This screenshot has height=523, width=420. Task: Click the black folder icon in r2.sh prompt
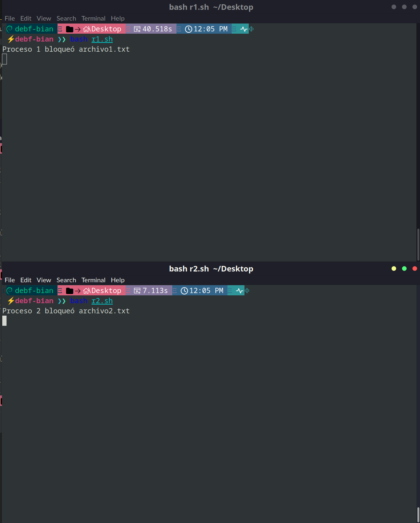(70, 291)
